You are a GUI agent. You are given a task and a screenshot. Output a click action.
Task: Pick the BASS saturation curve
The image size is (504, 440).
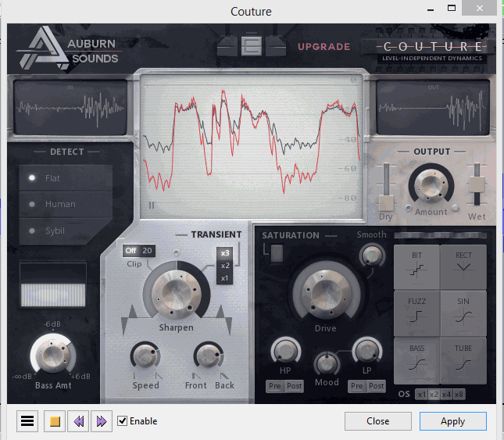(x=417, y=360)
